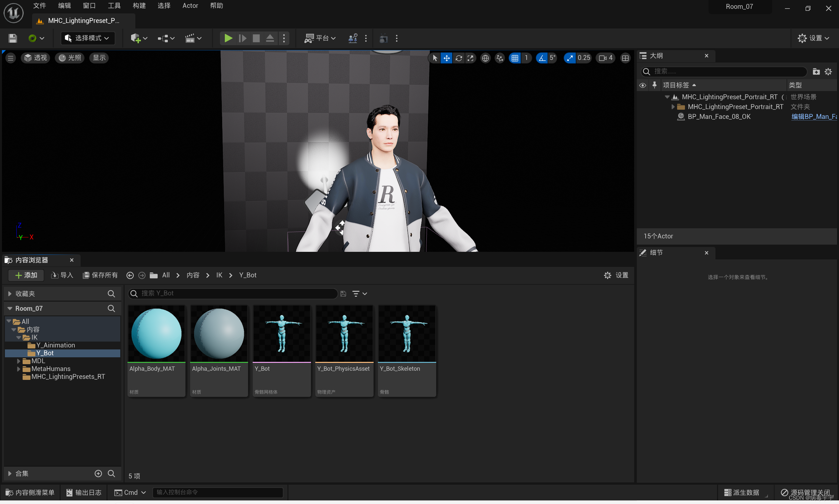Open the 构建 menu
This screenshot has height=504, width=839.
click(x=139, y=6)
